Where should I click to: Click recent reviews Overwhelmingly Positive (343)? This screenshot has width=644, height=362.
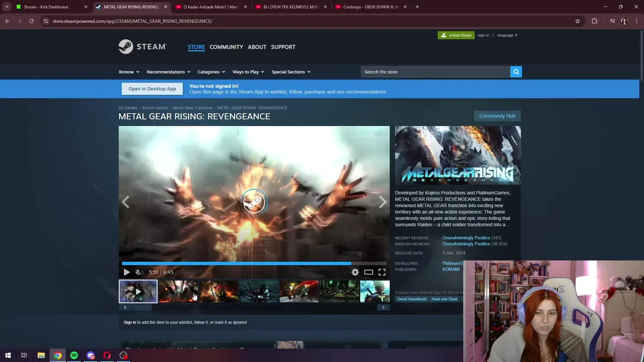pos(466,238)
